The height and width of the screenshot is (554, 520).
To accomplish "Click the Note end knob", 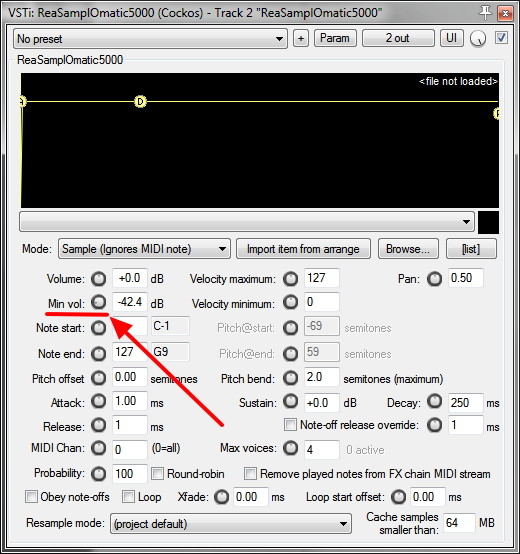I will click(x=99, y=353).
